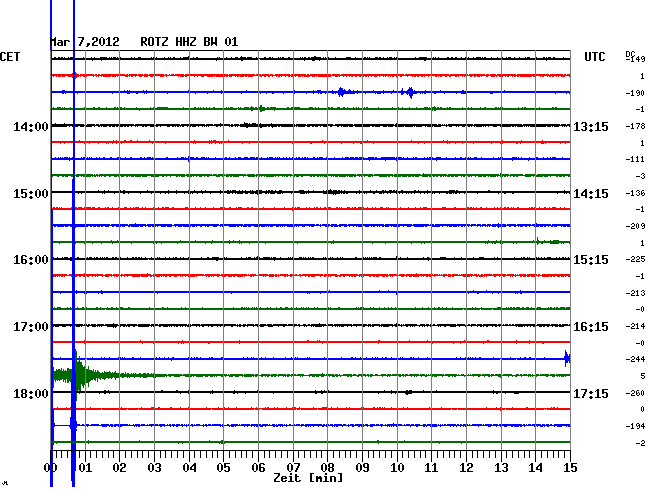Click the DC offset value "-111"
The height and width of the screenshot is (494, 650).
click(635, 159)
